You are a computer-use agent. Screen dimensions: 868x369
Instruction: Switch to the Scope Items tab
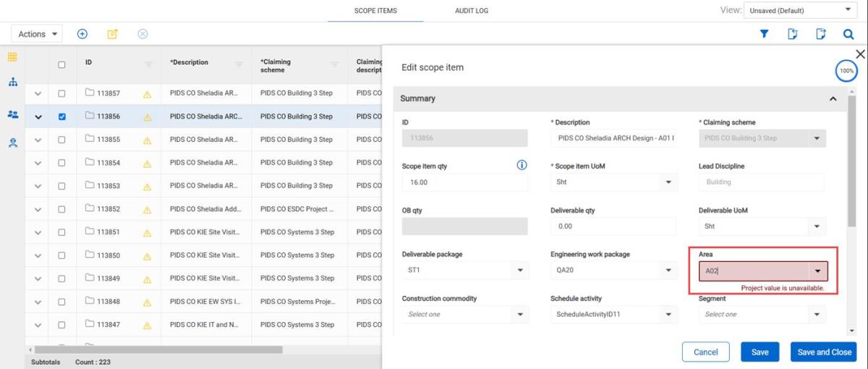[x=375, y=11]
